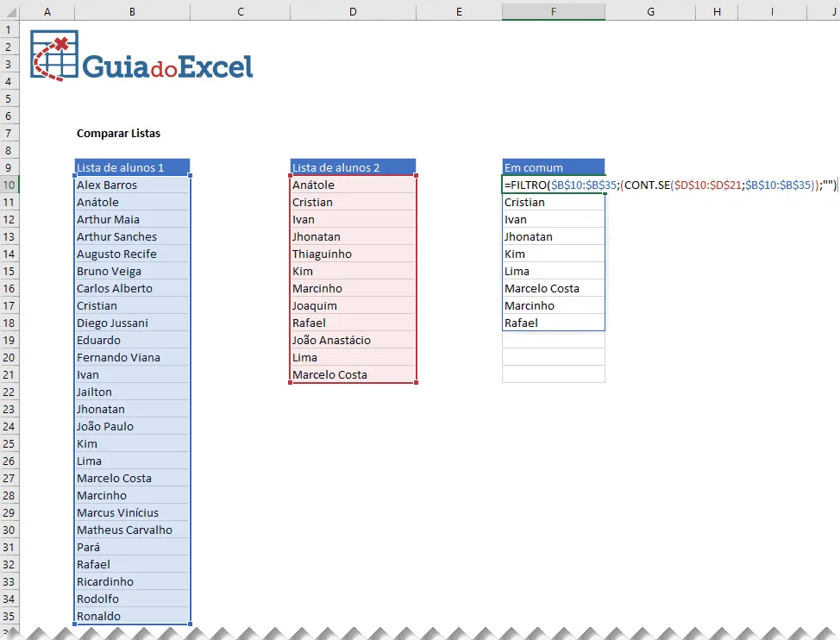Select cell 'Alex Barros'
The width and height of the screenshot is (840, 640).
click(132, 185)
